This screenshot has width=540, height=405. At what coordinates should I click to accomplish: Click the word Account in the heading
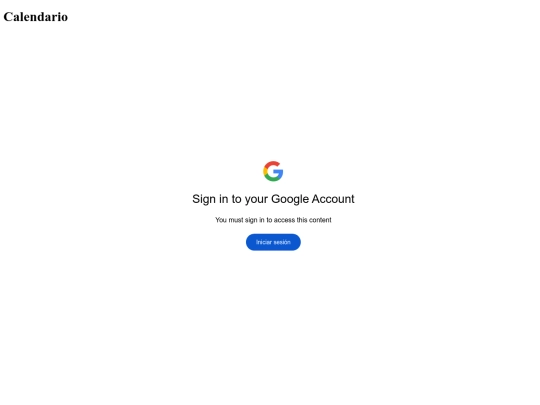pyautogui.click(x=333, y=199)
